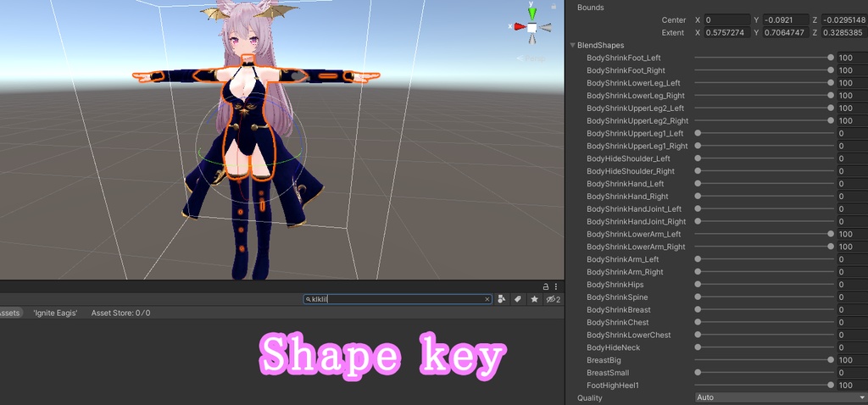Edit the BodyShrinkUpperLeg1_Right value field
The height and width of the screenshot is (405, 868).
[852, 146]
